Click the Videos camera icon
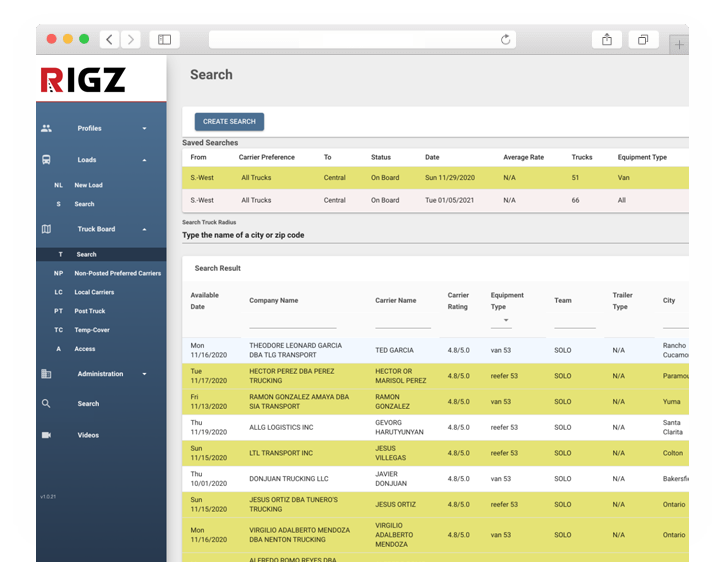 [46, 435]
